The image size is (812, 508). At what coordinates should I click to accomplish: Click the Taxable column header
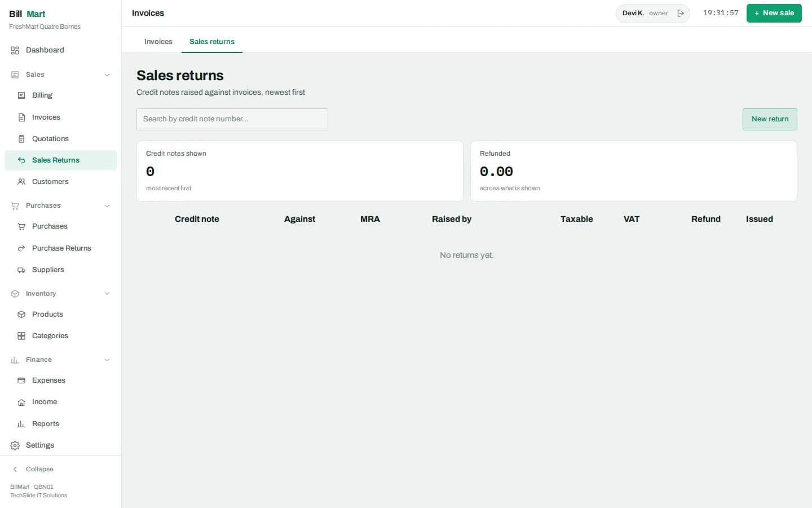(576, 219)
